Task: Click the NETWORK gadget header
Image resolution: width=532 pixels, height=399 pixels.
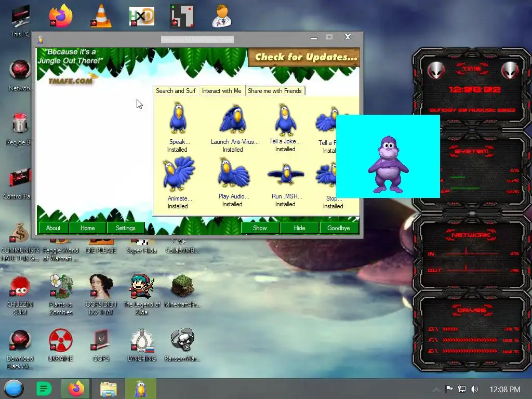Action: pyautogui.click(x=471, y=235)
